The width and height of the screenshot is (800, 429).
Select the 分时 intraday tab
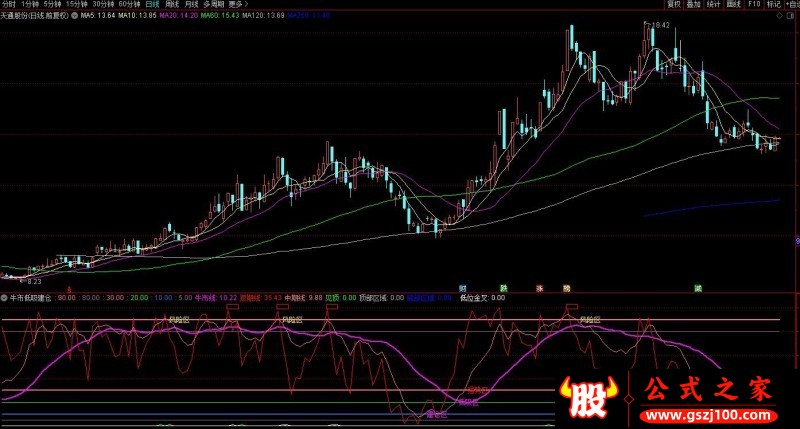[9, 5]
